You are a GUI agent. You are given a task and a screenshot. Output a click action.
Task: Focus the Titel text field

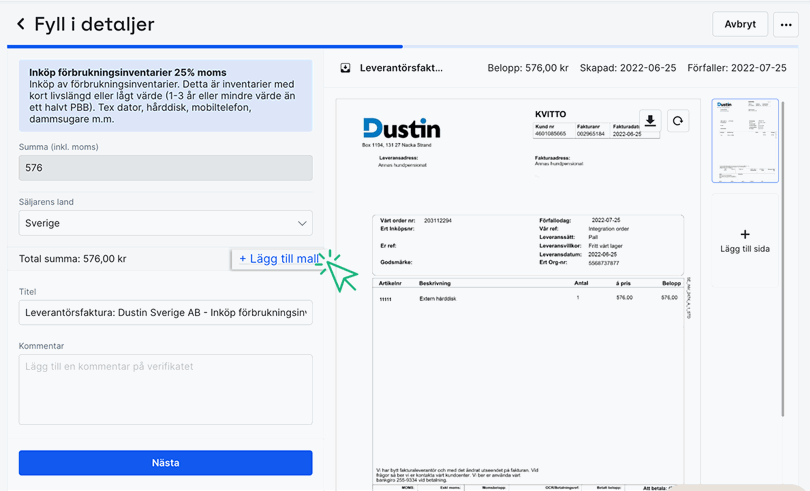click(x=165, y=313)
